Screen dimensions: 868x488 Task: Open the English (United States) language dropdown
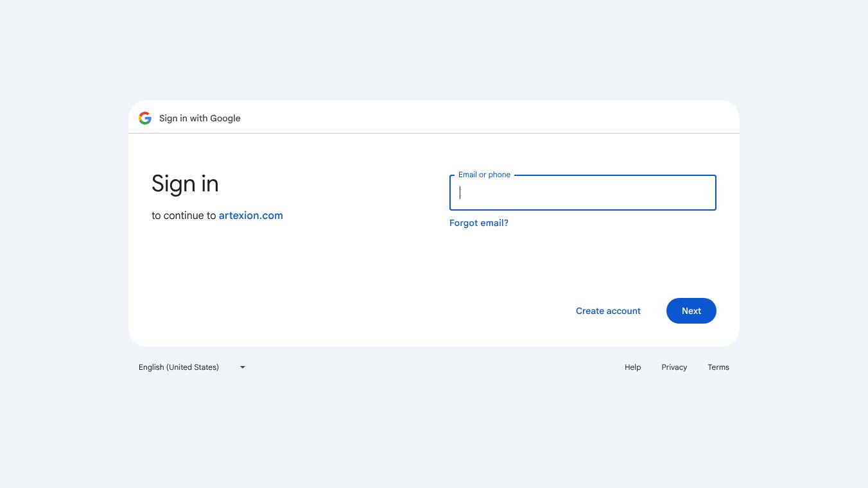(179, 367)
